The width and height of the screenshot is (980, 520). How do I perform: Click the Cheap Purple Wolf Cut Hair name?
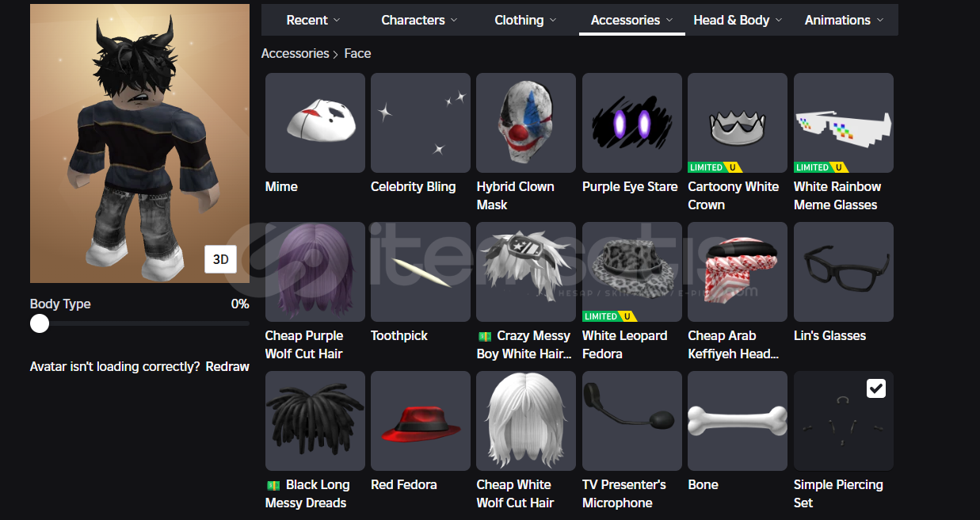click(304, 345)
